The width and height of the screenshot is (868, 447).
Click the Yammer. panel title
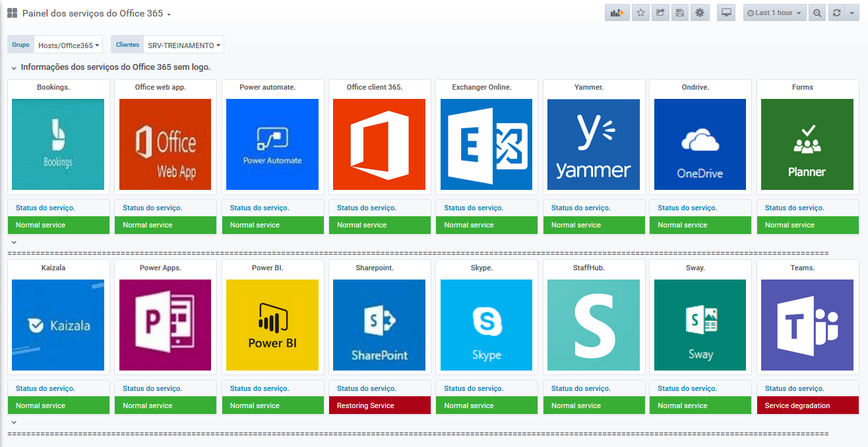point(589,87)
